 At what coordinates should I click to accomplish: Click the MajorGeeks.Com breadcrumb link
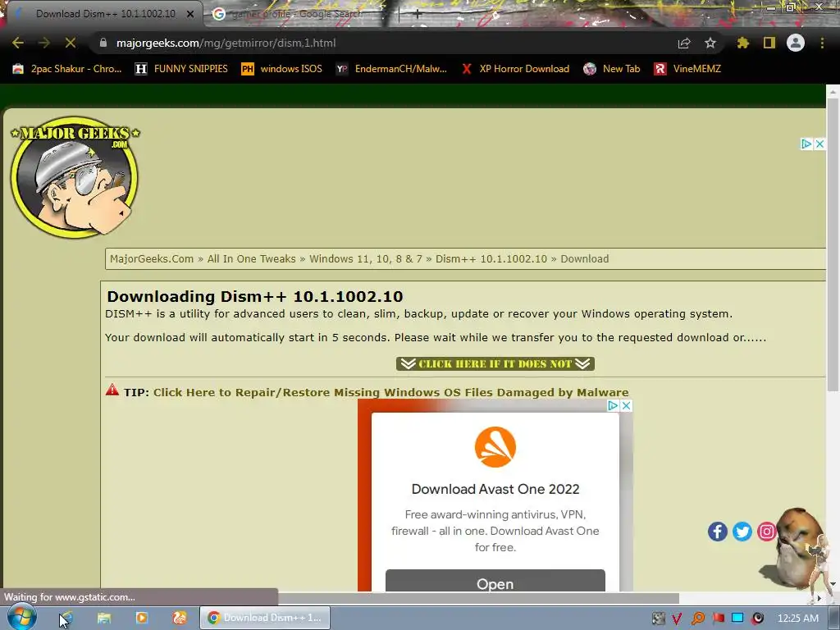click(152, 258)
